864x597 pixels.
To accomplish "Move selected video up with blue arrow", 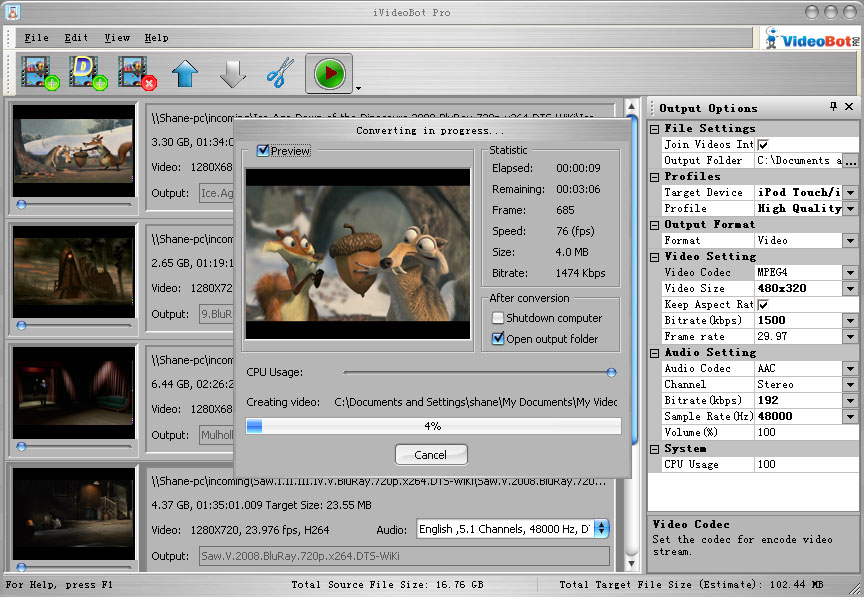I will pyautogui.click(x=185, y=73).
